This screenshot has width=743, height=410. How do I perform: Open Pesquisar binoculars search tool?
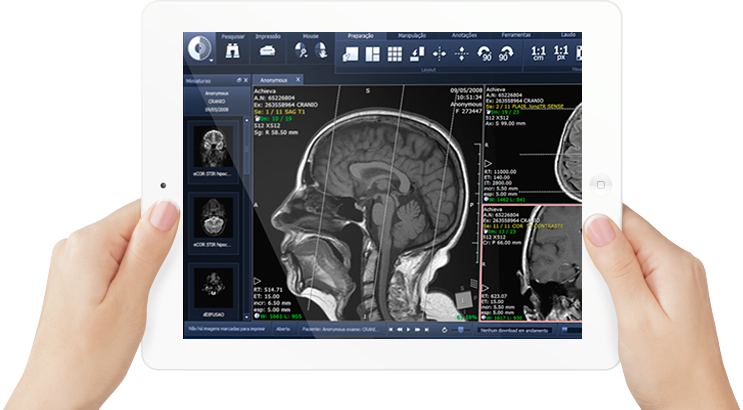232,50
